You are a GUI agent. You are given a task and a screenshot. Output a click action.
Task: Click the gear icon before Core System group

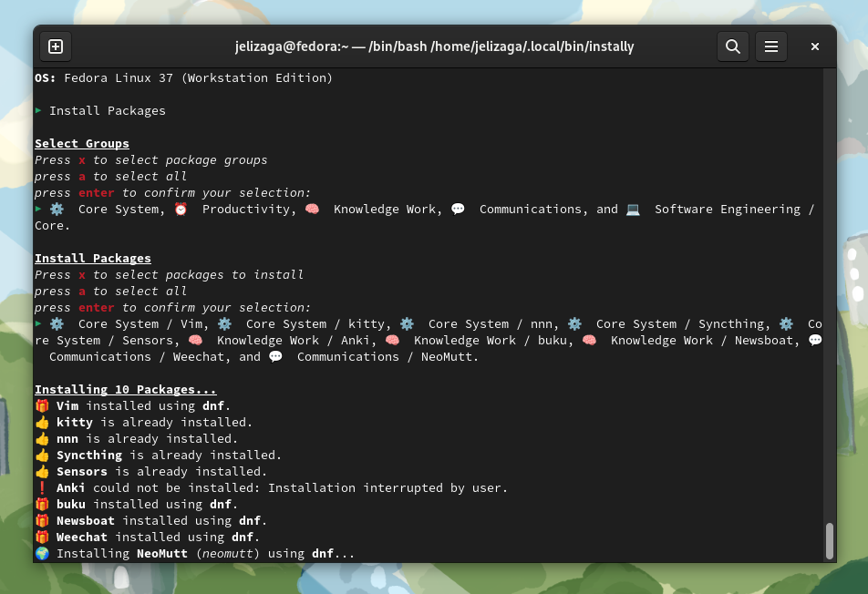57,209
